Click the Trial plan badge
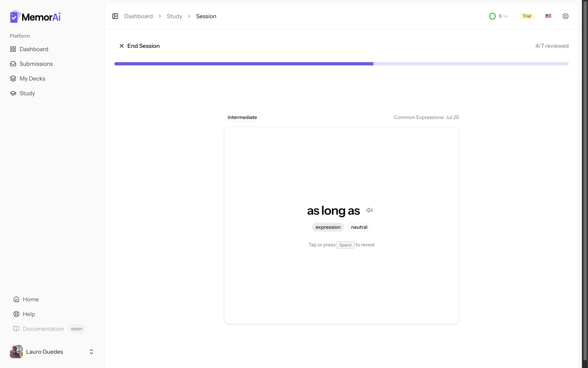This screenshot has width=588, height=368. [527, 16]
